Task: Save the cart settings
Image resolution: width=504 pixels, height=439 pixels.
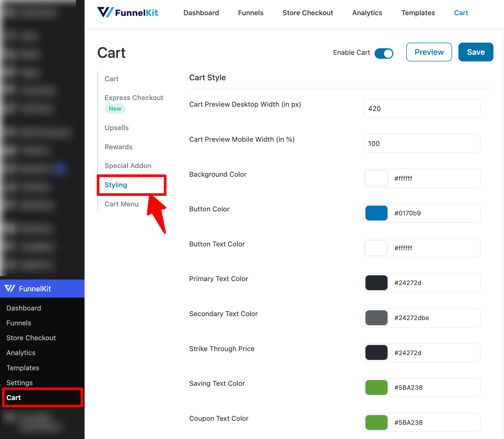Action: [476, 52]
